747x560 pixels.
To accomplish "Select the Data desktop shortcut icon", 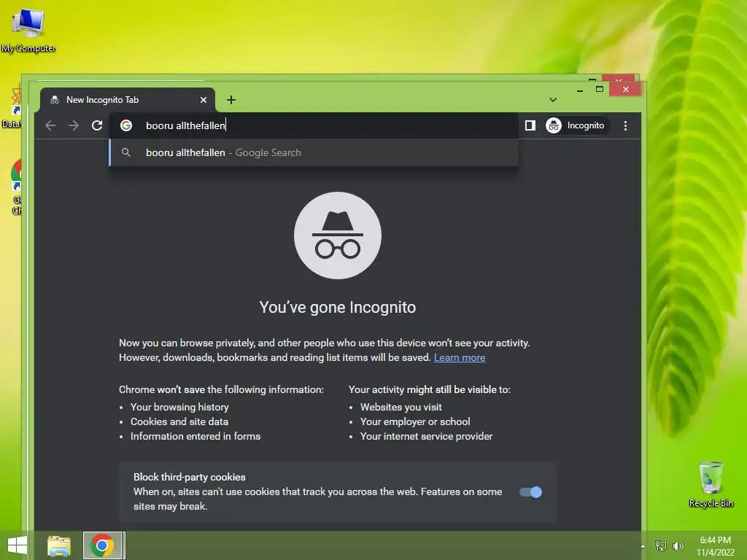I will click(x=12, y=107).
